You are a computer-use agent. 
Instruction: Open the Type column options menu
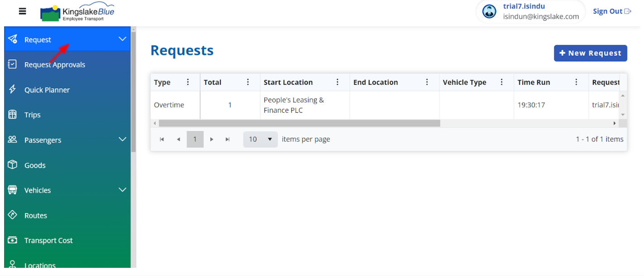[x=188, y=82]
